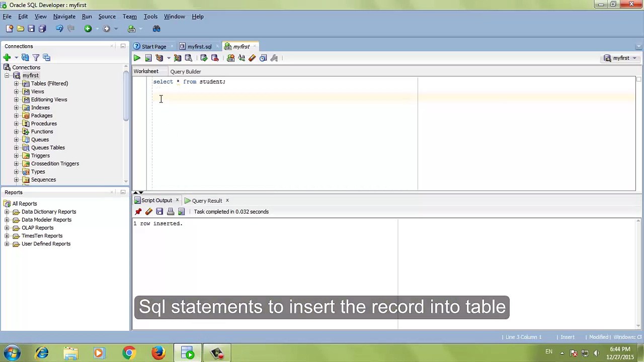
Task: Click the Undo toolbar icon
Action: [x=59, y=29]
